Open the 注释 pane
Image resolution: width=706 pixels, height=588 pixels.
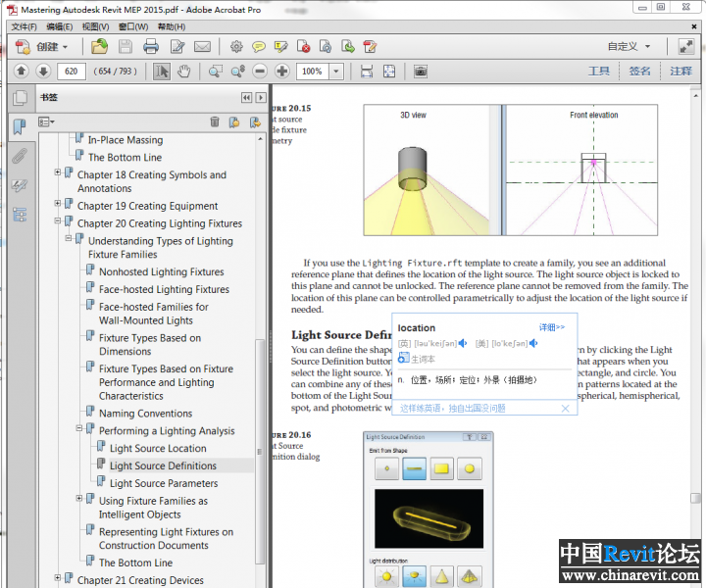681,72
